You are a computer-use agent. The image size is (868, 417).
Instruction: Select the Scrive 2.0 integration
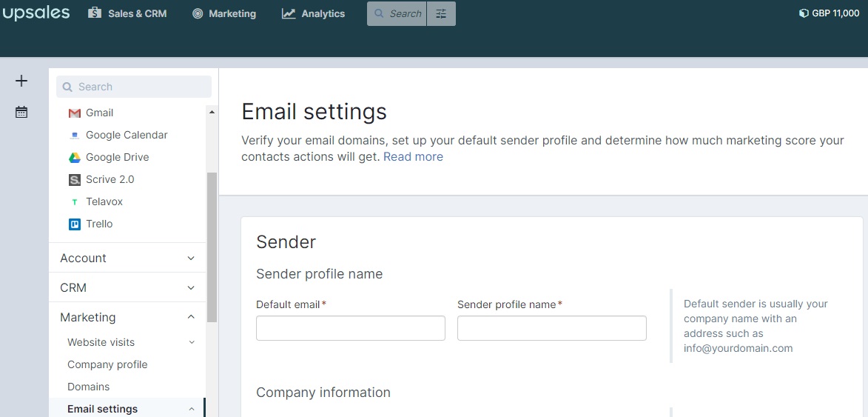101,179
